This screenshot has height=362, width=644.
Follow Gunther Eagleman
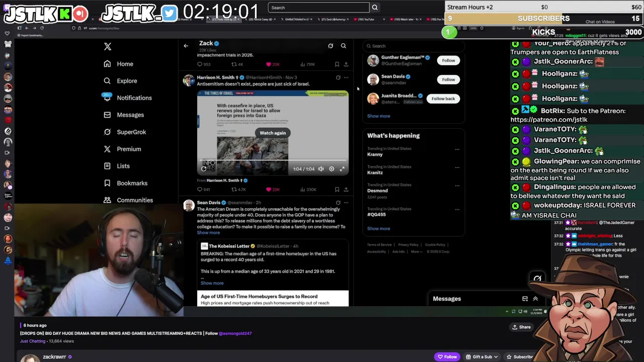[x=448, y=60]
